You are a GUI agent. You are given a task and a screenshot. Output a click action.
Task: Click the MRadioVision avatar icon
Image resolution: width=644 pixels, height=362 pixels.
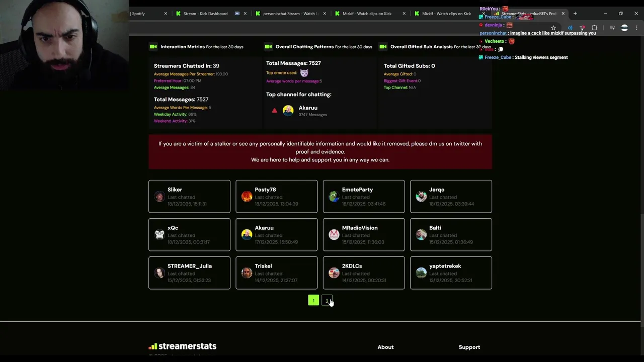coord(334,235)
